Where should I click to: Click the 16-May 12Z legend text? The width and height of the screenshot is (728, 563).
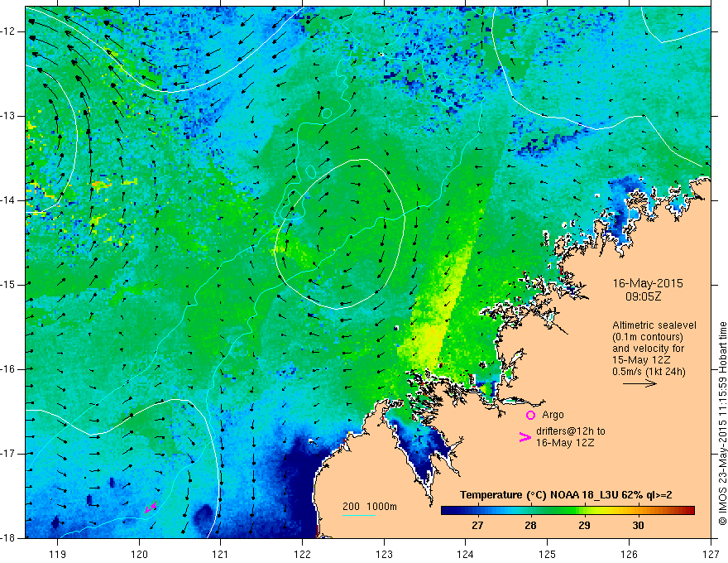(x=564, y=443)
